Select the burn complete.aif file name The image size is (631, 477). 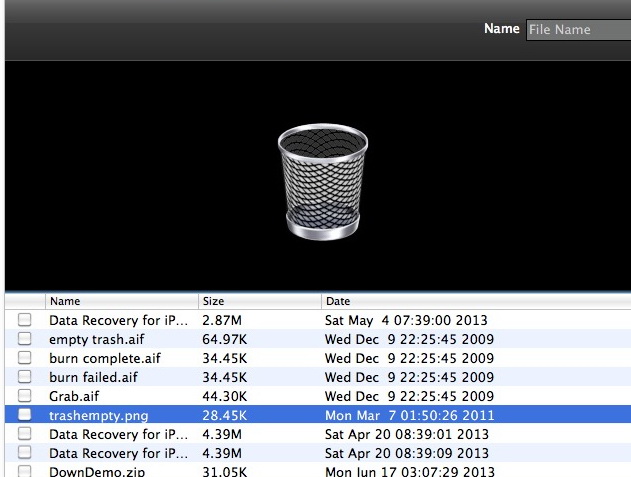(x=105, y=358)
